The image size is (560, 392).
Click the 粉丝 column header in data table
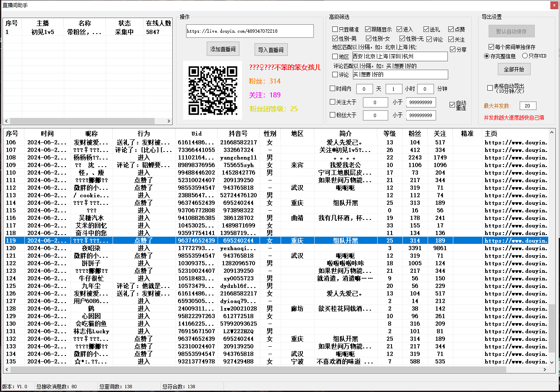[x=415, y=133]
